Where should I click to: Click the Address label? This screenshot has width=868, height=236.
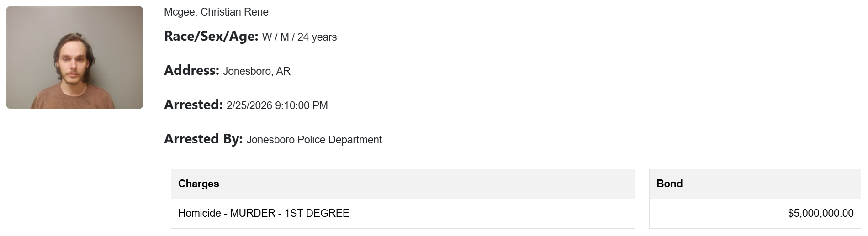click(x=191, y=70)
